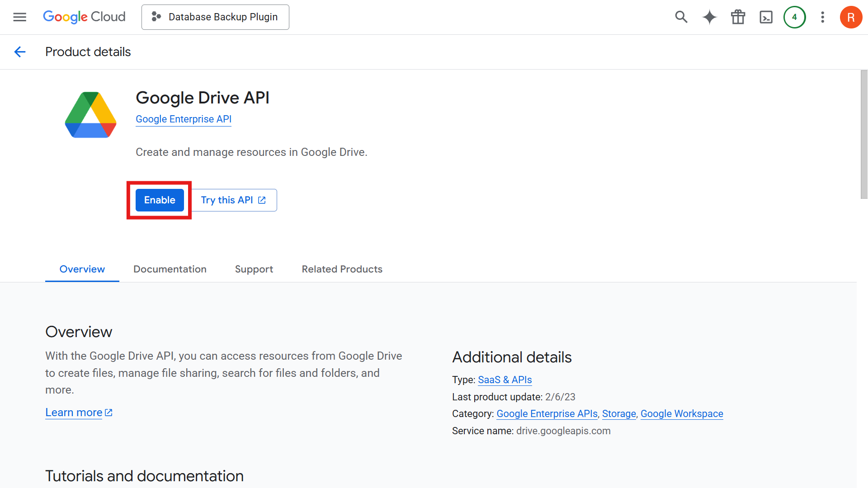Open Google Enterprise APIs category link
This screenshot has height=488, width=868.
(547, 414)
